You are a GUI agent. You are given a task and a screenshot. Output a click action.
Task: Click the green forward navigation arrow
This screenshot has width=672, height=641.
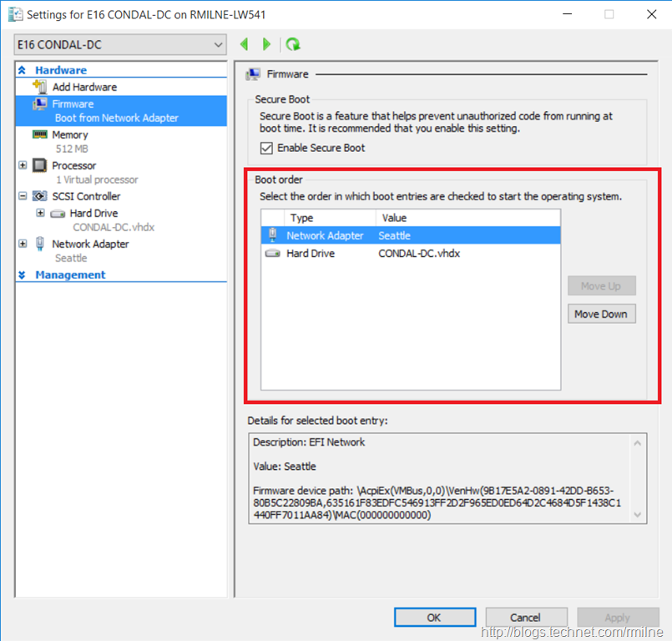(267, 44)
